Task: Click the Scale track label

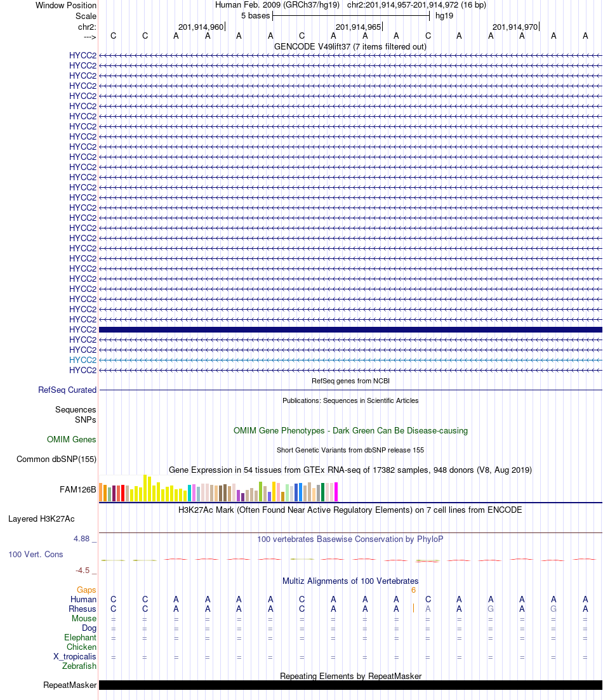Action: 86,16
